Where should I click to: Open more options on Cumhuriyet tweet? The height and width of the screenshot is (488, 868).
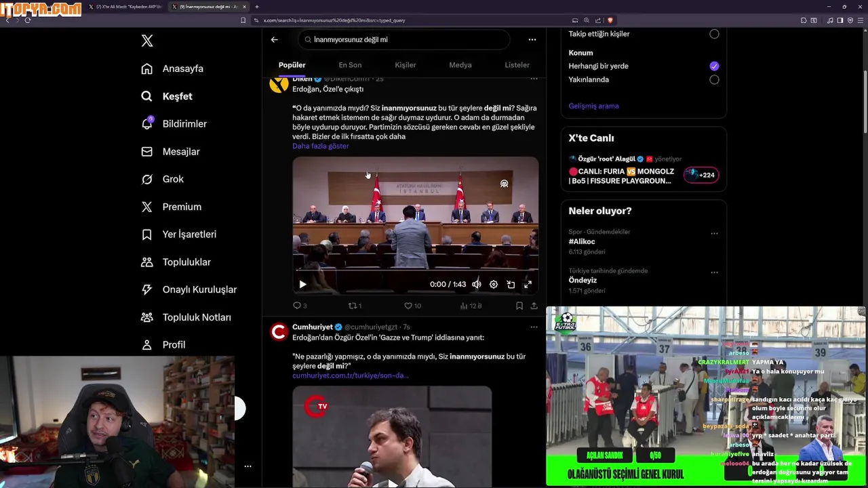[x=534, y=327]
